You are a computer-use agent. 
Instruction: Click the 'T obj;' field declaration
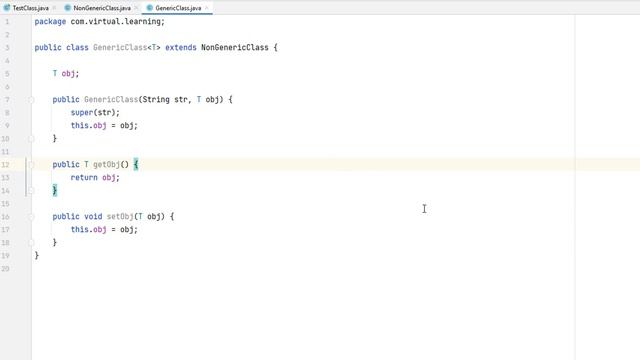click(x=66, y=73)
